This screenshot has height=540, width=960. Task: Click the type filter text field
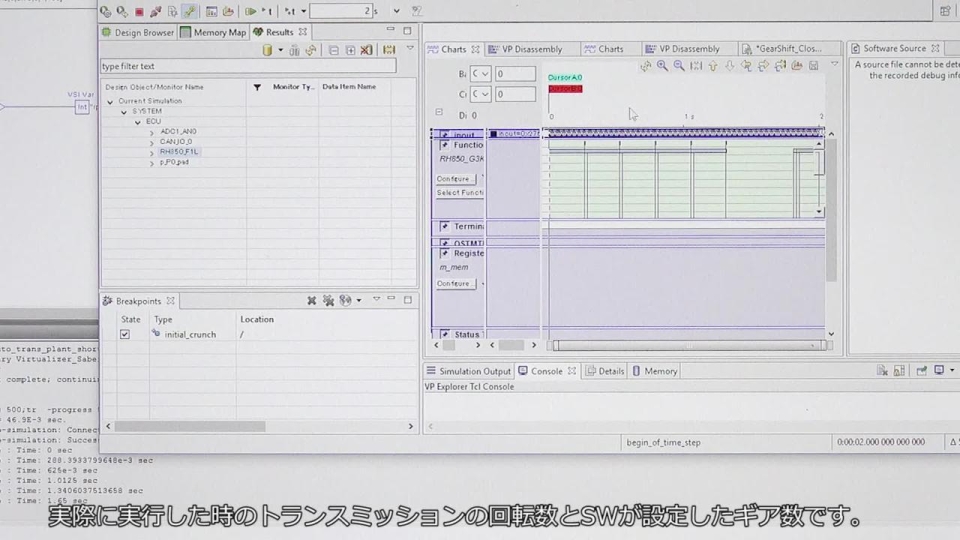click(x=248, y=66)
